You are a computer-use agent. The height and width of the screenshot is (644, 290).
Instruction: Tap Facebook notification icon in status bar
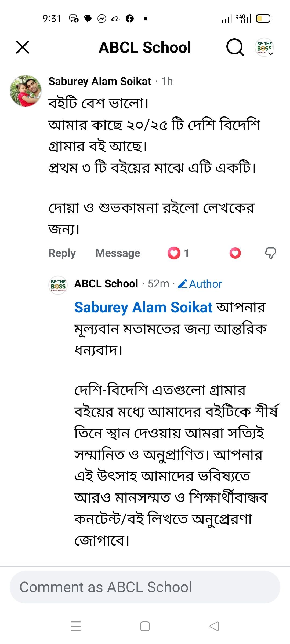click(x=130, y=19)
